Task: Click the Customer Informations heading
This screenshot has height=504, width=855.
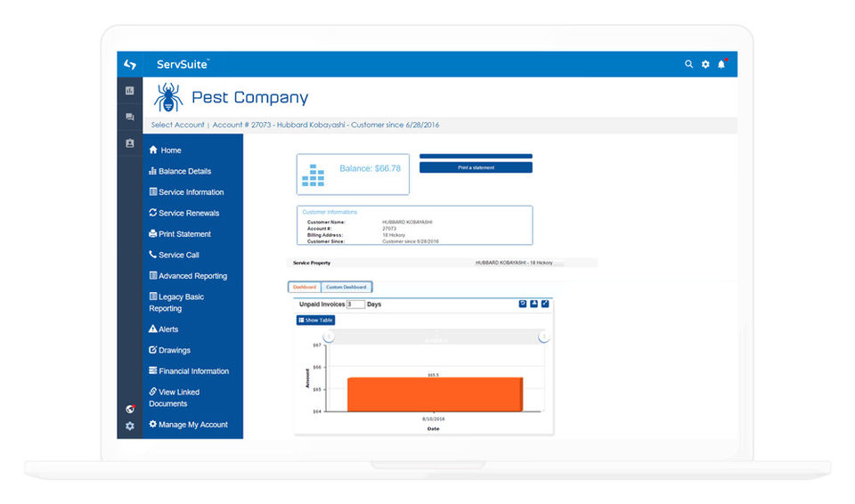Action: [330, 212]
